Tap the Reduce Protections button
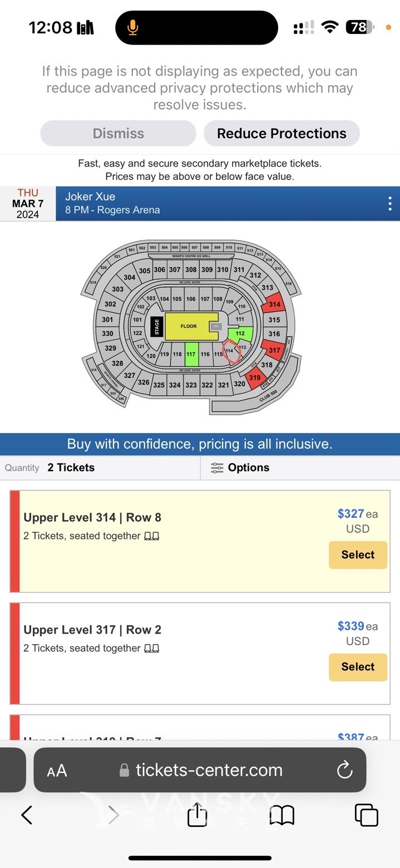400x868 pixels. tap(282, 134)
